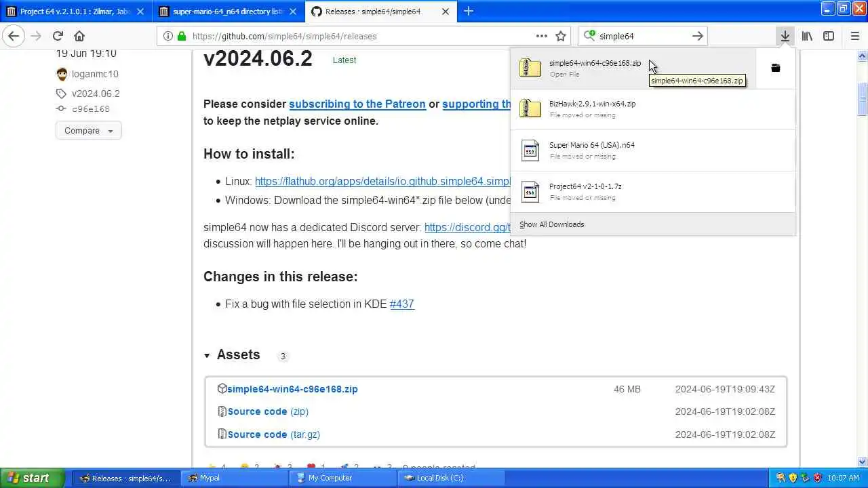Bookmark this page with the star
This screenshot has width=868, height=488.
(561, 36)
